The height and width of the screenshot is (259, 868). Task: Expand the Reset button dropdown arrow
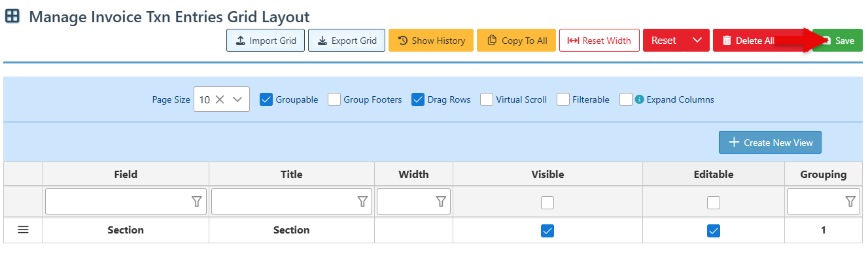pyautogui.click(x=697, y=41)
